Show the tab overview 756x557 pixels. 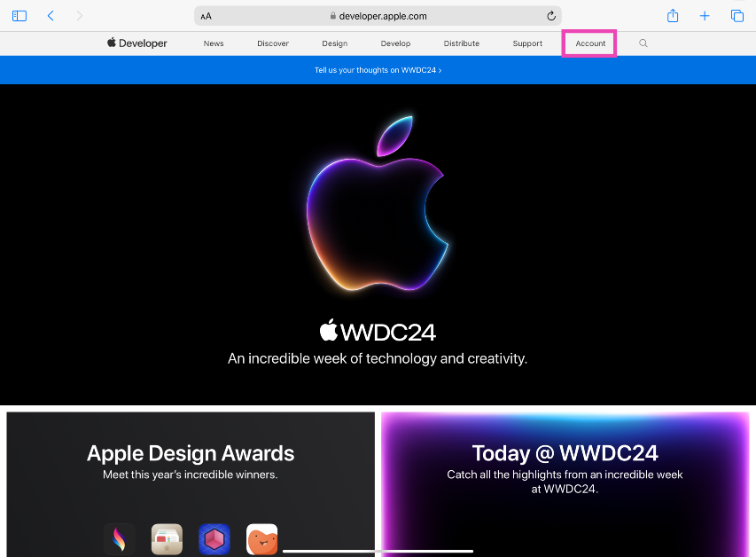pos(737,16)
